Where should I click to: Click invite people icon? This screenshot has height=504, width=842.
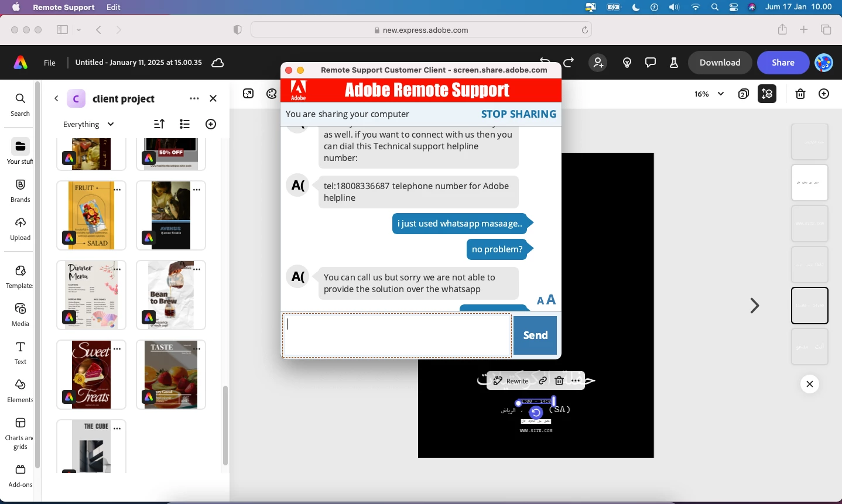tap(598, 63)
